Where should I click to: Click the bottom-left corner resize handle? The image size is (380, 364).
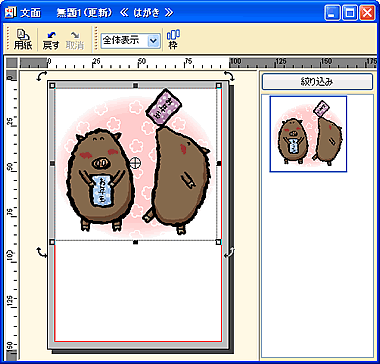(52, 242)
